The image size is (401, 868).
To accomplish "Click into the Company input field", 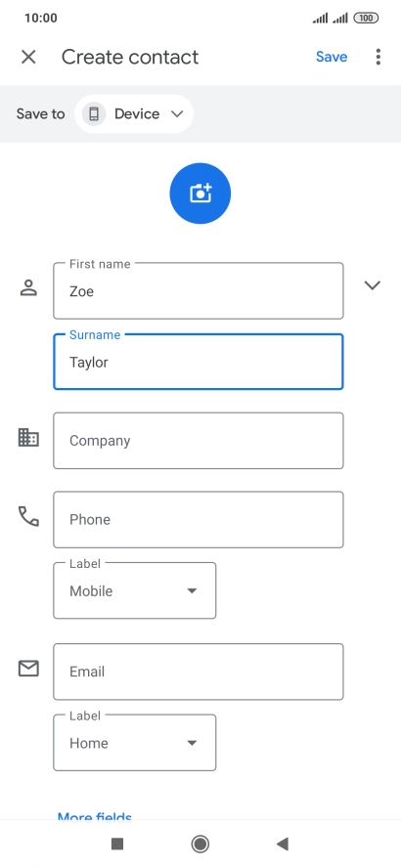I will pyautogui.click(x=199, y=441).
